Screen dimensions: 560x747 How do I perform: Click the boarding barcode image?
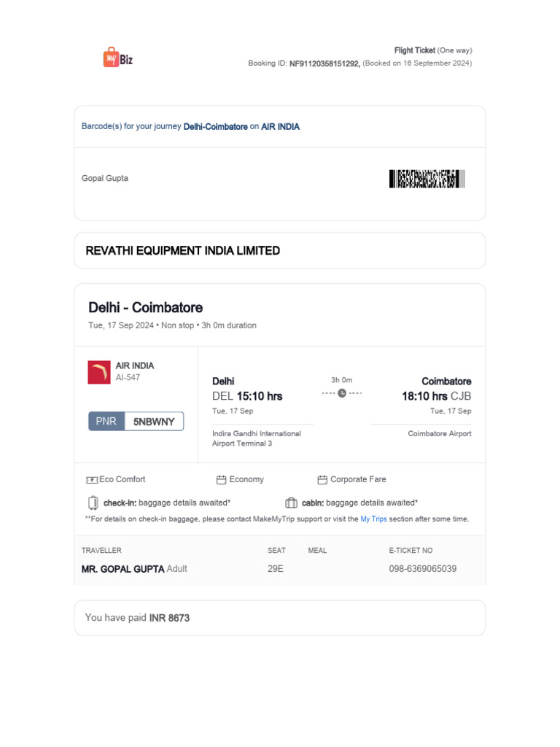(427, 179)
